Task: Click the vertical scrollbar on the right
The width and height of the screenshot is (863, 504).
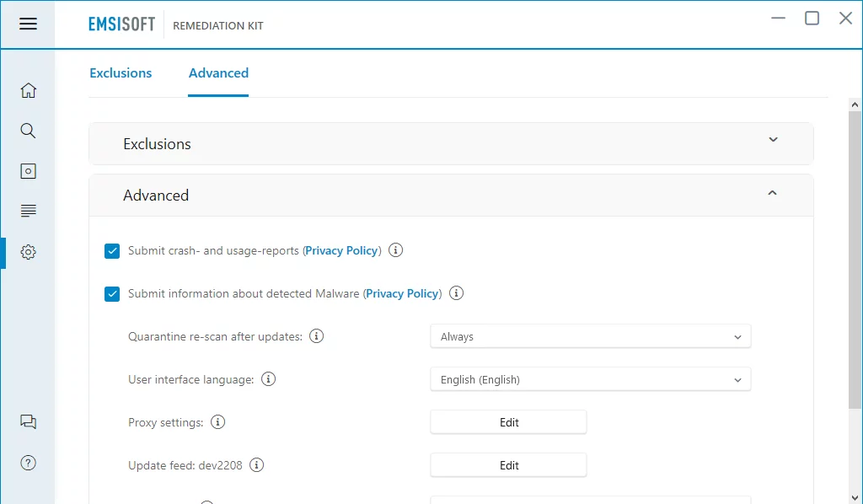Action: pos(855,253)
